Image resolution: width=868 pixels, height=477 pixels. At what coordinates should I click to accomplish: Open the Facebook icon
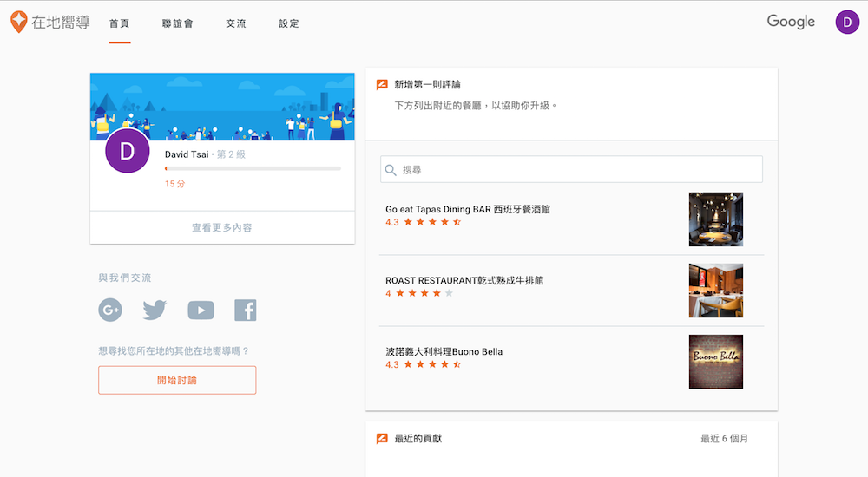pos(246,310)
